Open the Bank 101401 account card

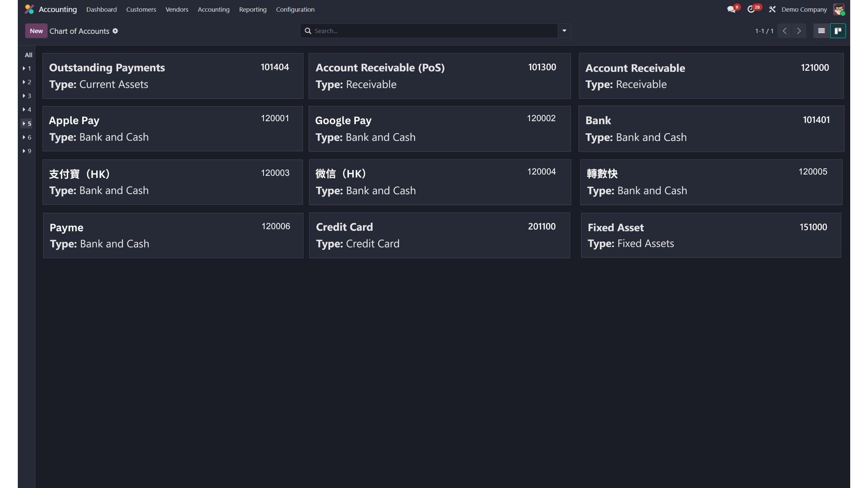(711, 129)
